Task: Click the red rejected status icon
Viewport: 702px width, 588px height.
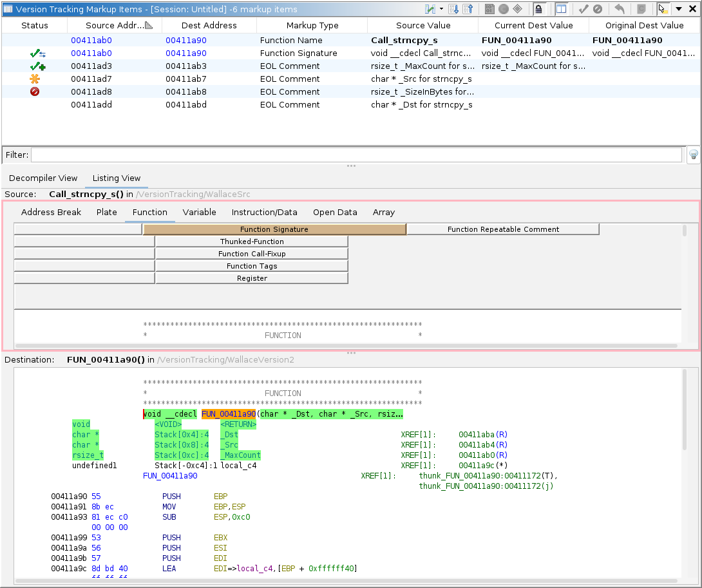Action: pos(35,92)
